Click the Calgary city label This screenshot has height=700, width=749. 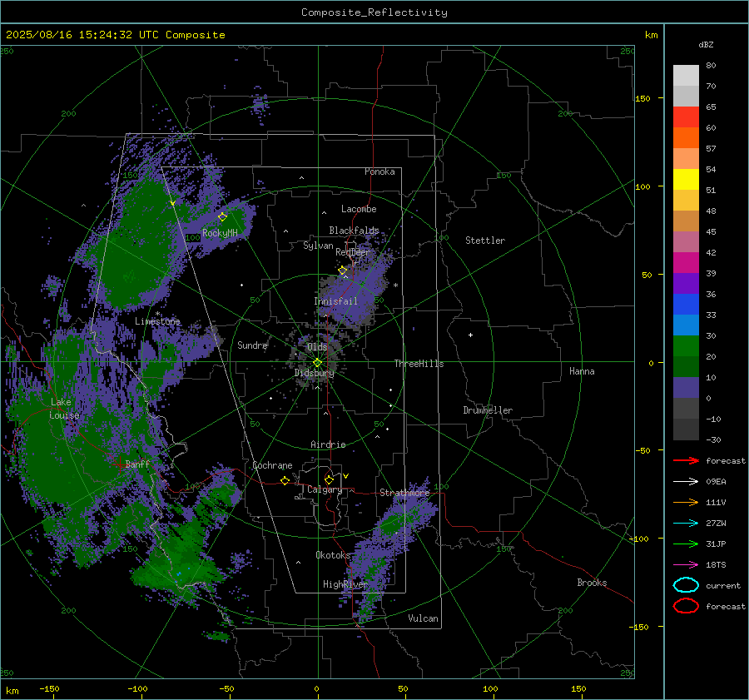tap(325, 489)
